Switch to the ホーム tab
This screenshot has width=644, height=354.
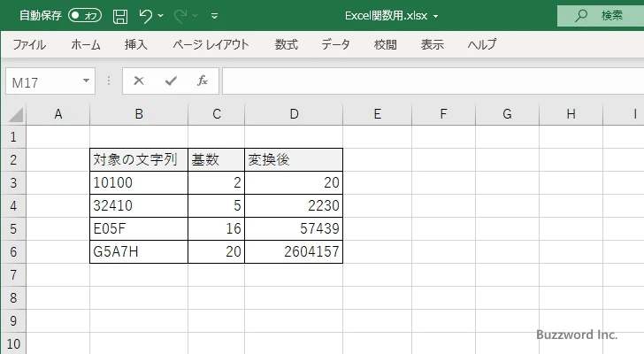pyautogui.click(x=86, y=44)
